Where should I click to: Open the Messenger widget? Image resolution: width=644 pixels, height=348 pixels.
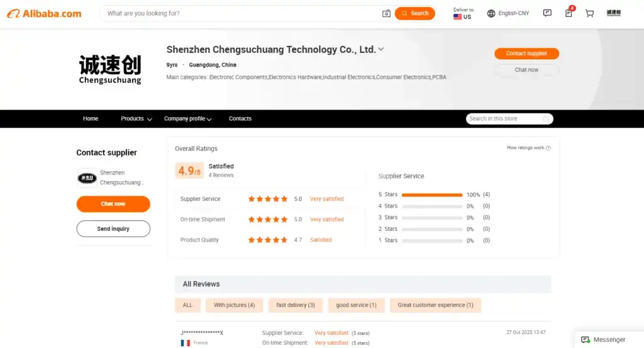pyautogui.click(x=603, y=339)
